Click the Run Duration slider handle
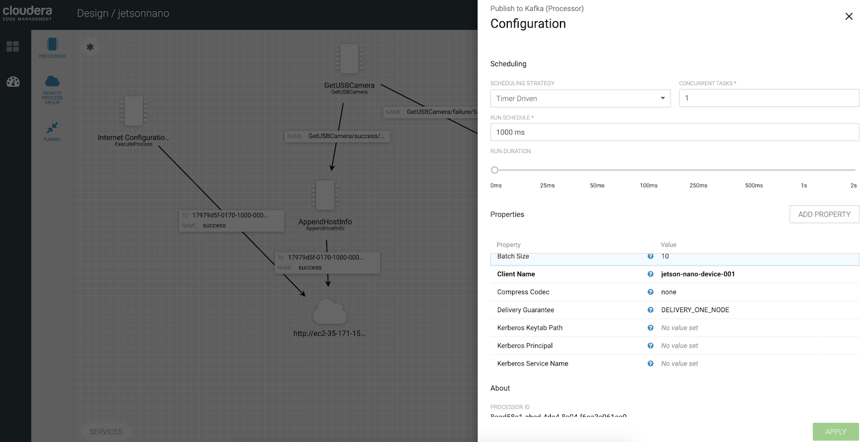Viewport: 868px width, 442px height. click(494, 170)
